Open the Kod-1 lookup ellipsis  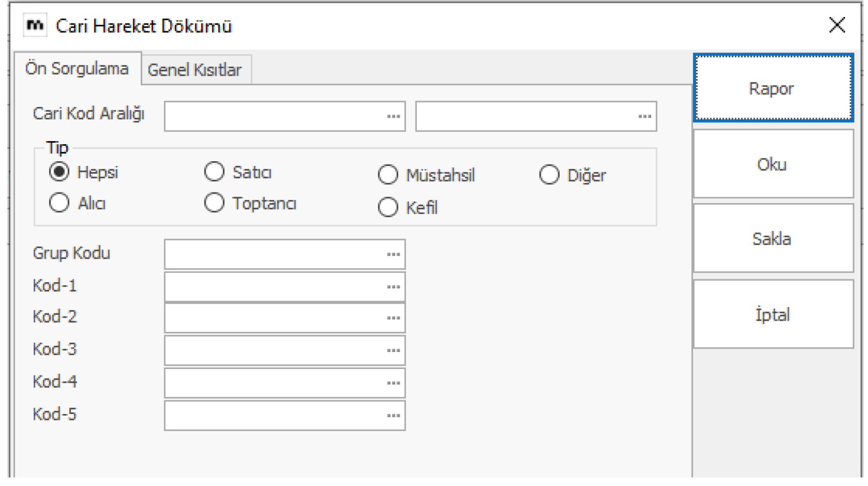pos(394,287)
